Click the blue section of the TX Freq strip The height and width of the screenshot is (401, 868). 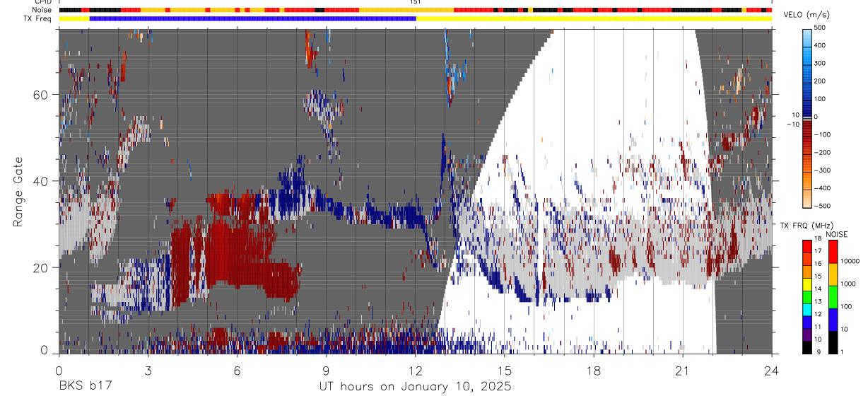click(253, 18)
